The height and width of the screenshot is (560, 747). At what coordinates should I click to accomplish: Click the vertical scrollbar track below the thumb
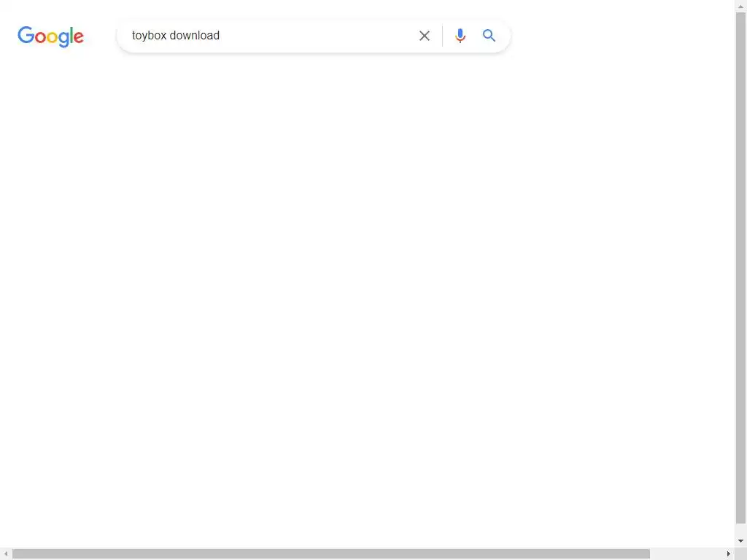(x=741, y=529)
